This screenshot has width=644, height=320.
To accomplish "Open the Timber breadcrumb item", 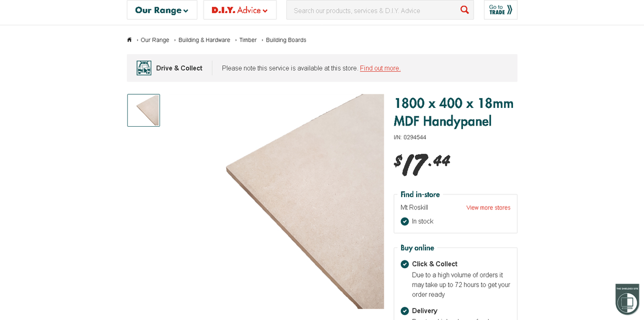I will coord(248,40).
